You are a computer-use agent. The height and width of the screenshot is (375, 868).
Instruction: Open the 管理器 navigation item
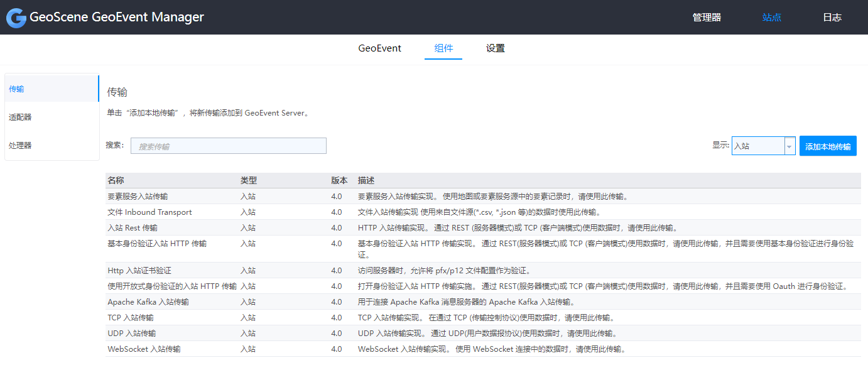tap(707, 17)
